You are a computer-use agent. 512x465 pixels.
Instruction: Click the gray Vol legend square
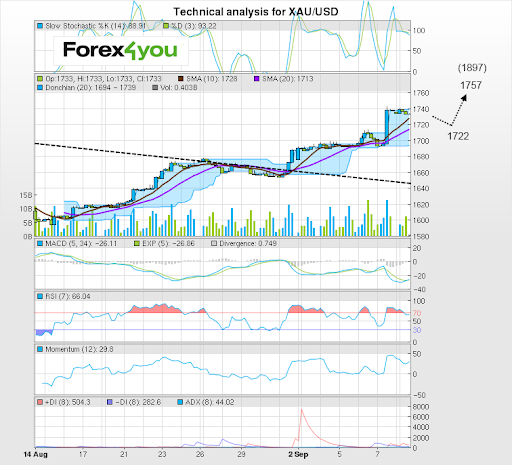[155, 87]
